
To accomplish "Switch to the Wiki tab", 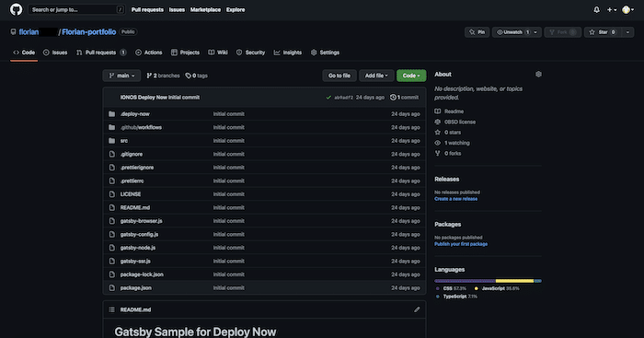I will pos(218,52).
